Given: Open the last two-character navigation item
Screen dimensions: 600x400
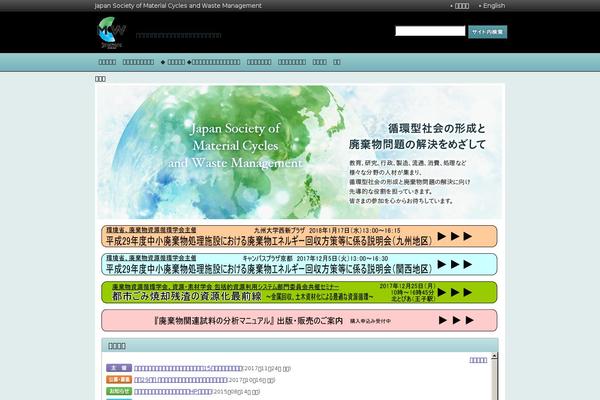Looking at the screenshot, I should point(337,62).
